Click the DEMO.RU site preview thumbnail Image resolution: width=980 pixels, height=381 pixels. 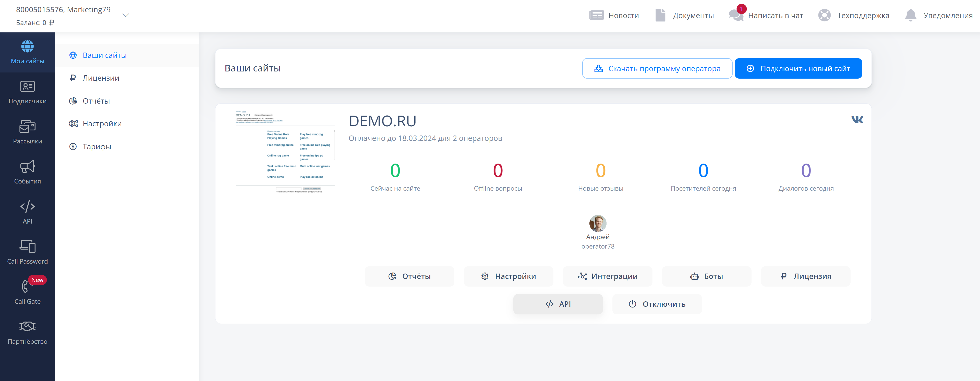coord(285,152)
